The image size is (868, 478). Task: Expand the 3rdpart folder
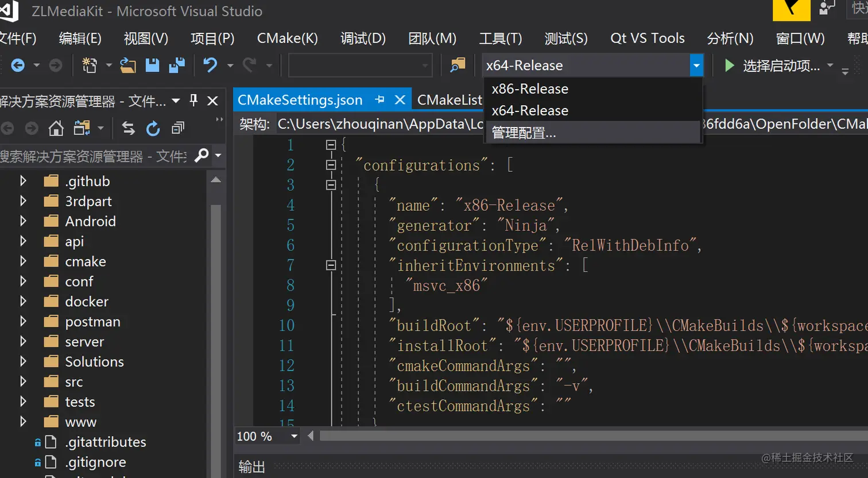tap(23, 201)
